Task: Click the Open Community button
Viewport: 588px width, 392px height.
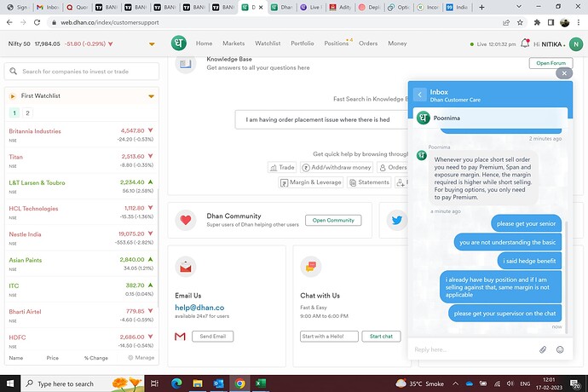Action: pos(333,220)
